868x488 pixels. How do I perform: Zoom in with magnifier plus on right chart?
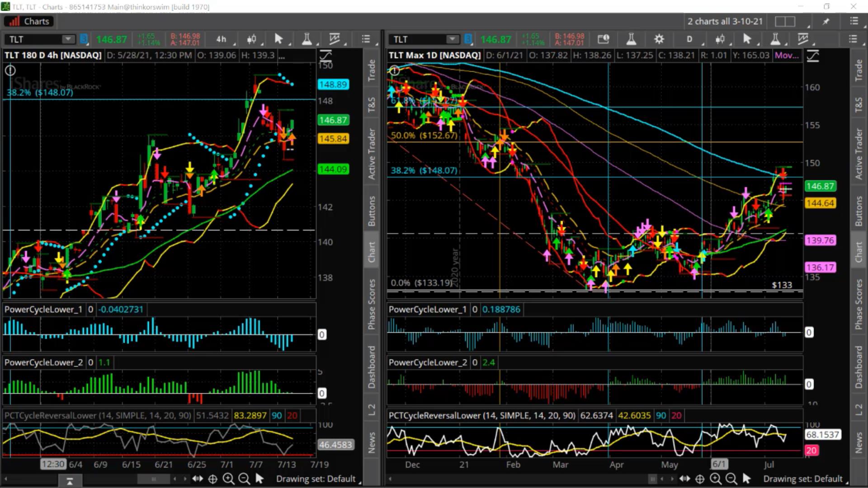pyautogui.click(x=715, y=479)
